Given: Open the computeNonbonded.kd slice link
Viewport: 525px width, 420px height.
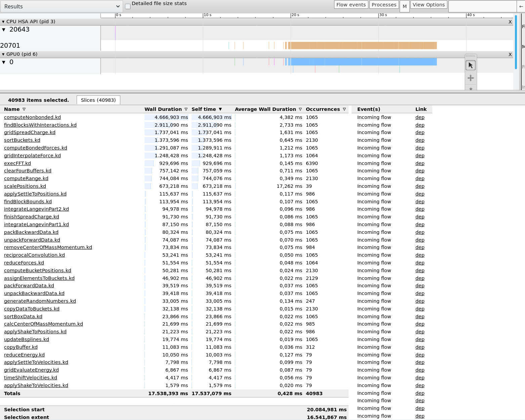Looking at the screenshot, I should (x=32, y=117).
